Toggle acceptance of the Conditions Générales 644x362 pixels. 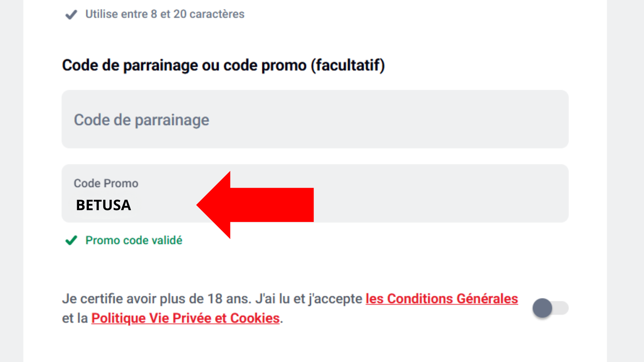[x=550, y=308]
